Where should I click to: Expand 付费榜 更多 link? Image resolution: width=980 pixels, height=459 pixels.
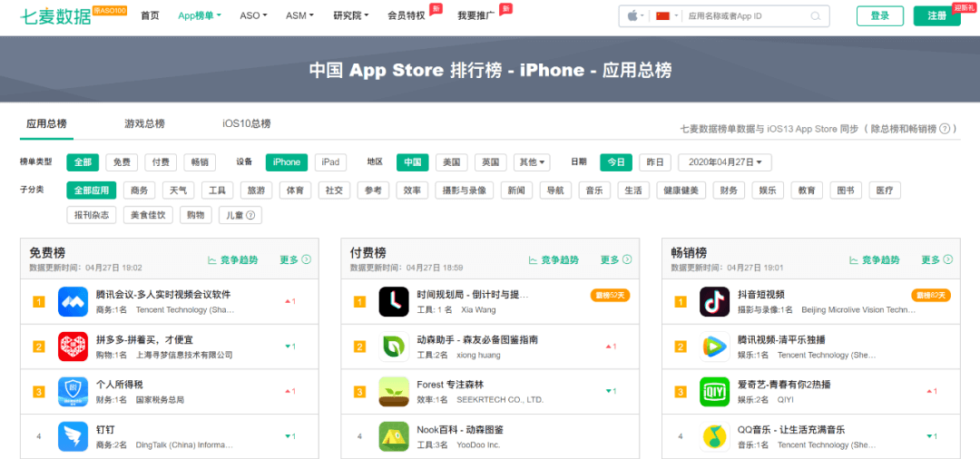(x=616, y=259)
